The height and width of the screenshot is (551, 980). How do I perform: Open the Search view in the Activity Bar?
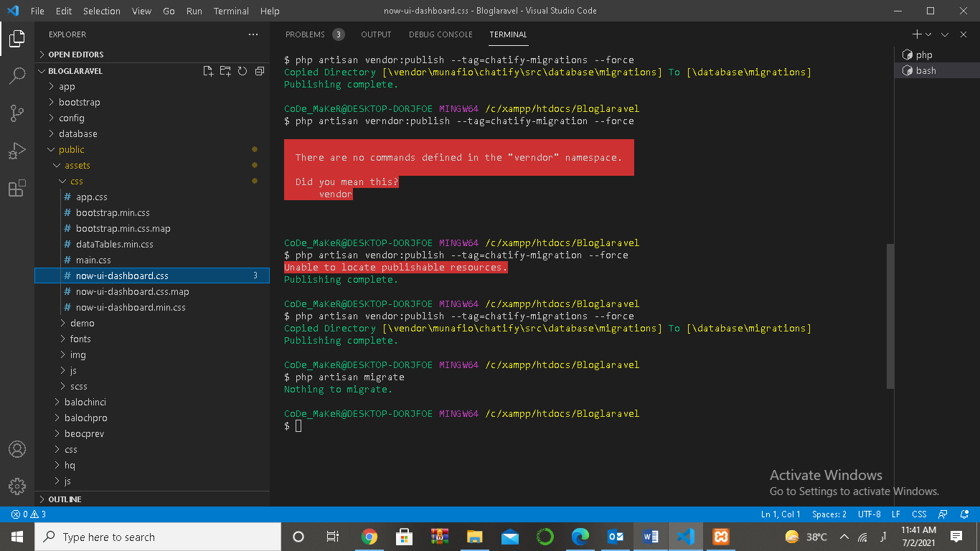coord(17,77)
